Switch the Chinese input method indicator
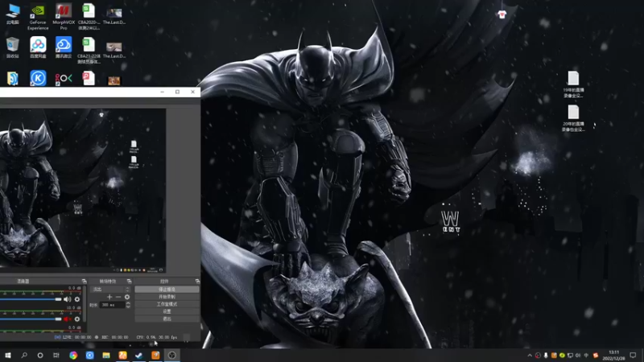 coord(587,356)
